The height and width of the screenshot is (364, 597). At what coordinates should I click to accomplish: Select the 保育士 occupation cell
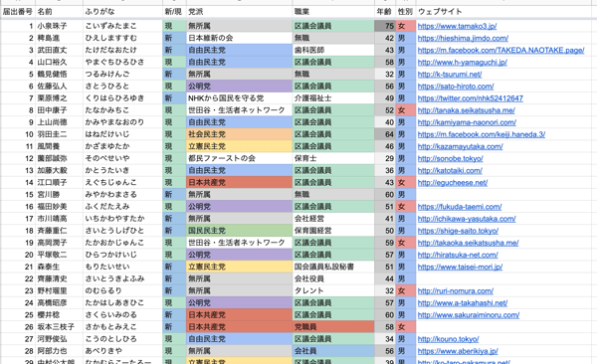(x=333, y=158)
